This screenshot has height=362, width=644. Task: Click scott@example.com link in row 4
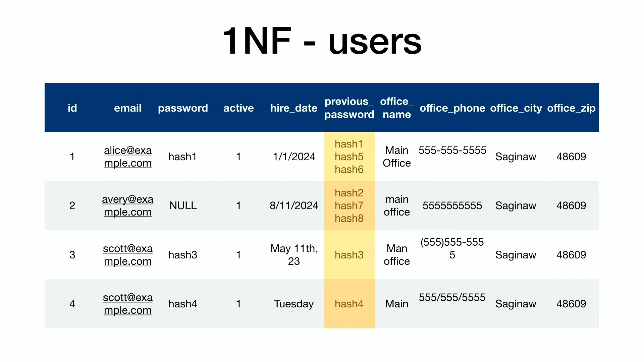tap(127, 304)
